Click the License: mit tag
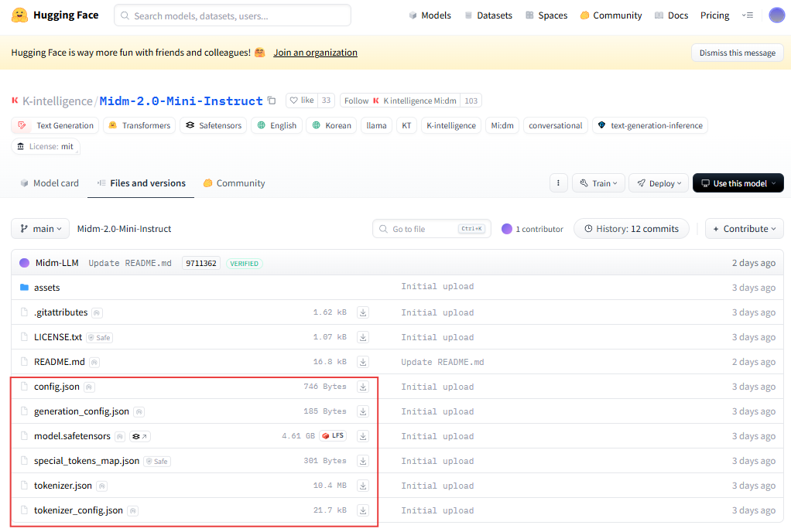 point(46,147)
